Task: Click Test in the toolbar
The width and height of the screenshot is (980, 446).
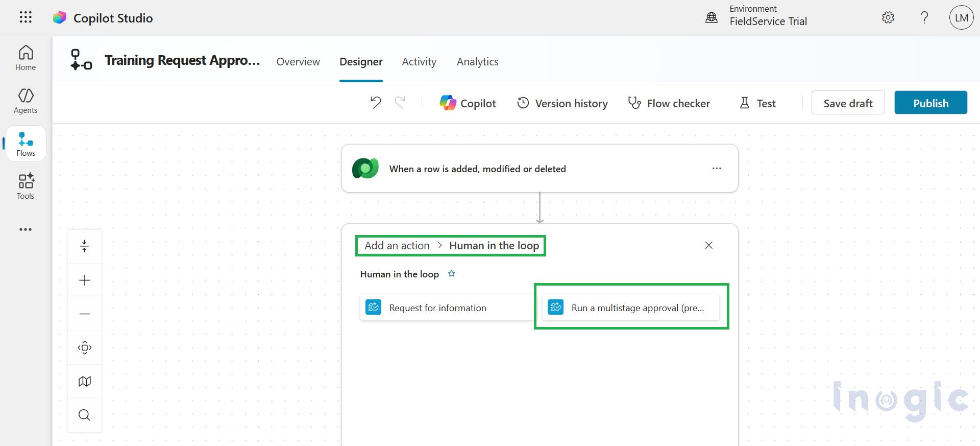Action: 757,103
